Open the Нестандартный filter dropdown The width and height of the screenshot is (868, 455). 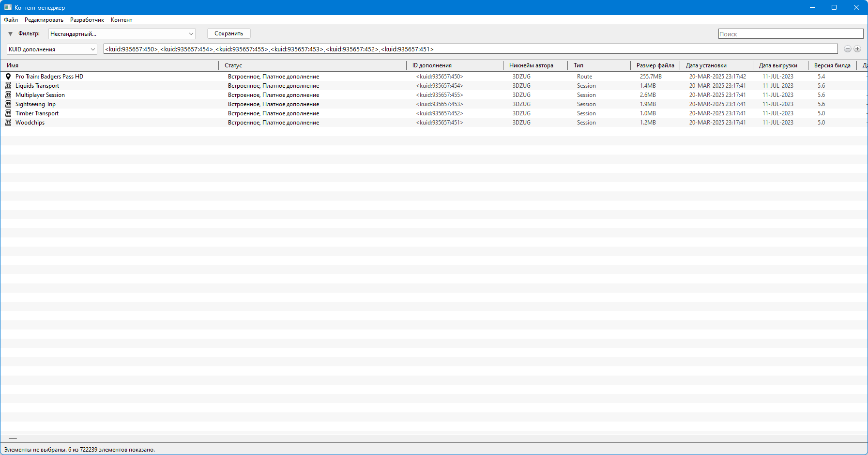(122, 34)
